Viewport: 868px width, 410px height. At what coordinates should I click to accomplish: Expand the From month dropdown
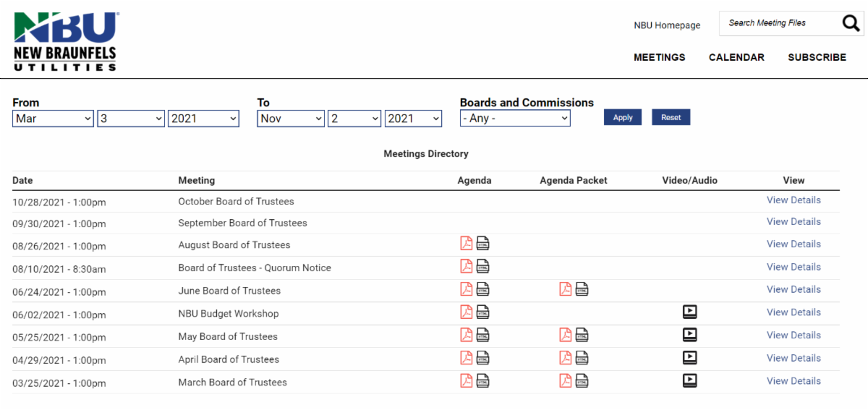[x=53, y=119]
